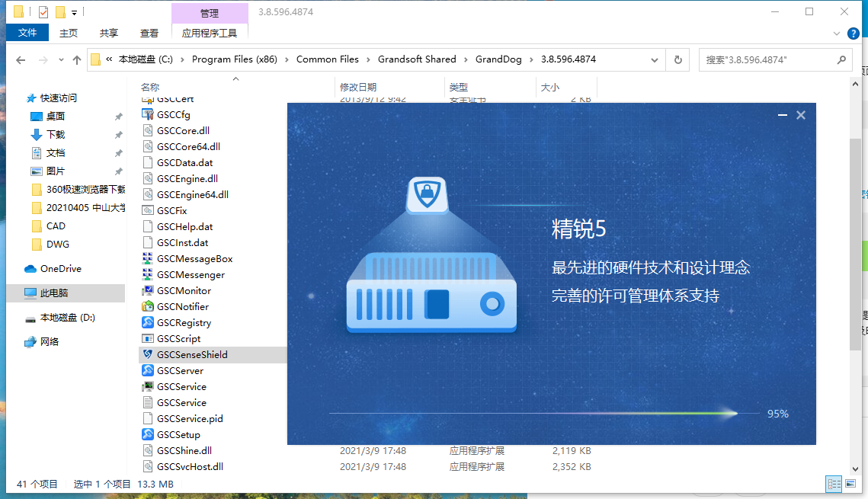Switch to large icons view button
Screen dimensions: 868x499
click(850, 484)
